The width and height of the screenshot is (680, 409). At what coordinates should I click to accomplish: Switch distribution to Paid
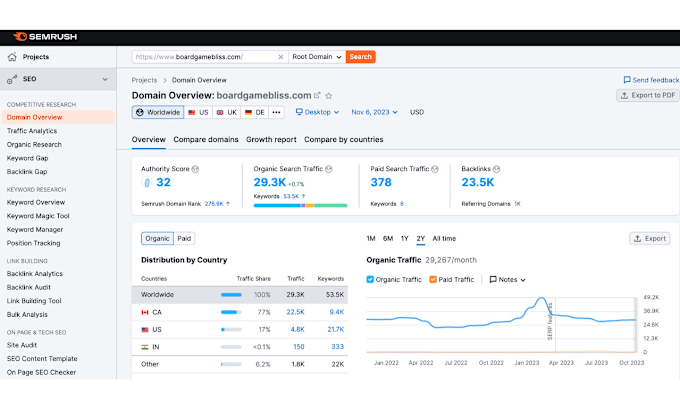point(184,239)
